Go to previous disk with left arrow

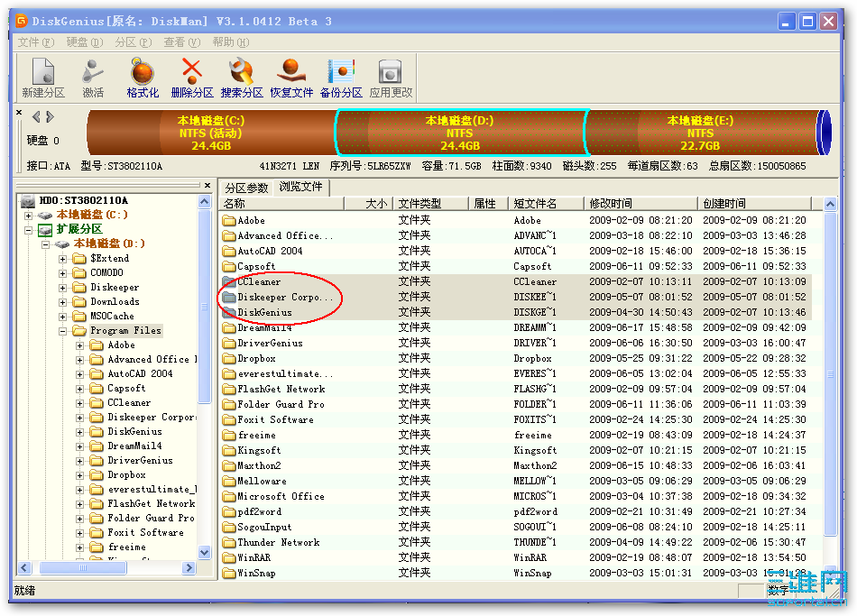[36, 116]
